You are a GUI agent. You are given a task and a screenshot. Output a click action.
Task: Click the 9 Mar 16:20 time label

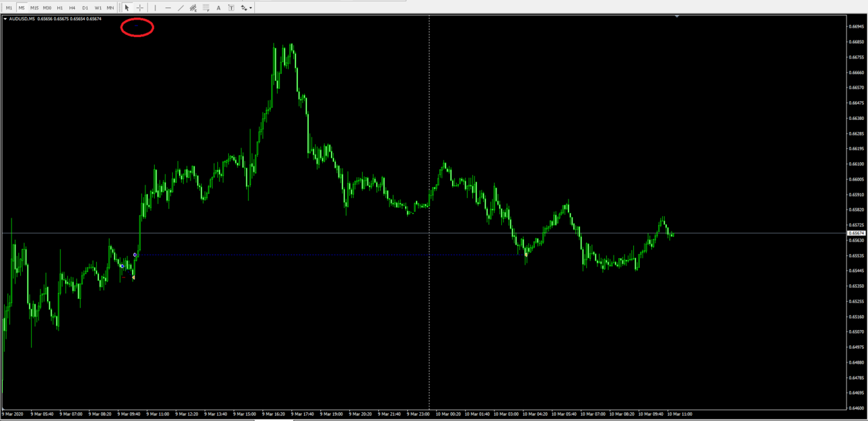point(275,414)
